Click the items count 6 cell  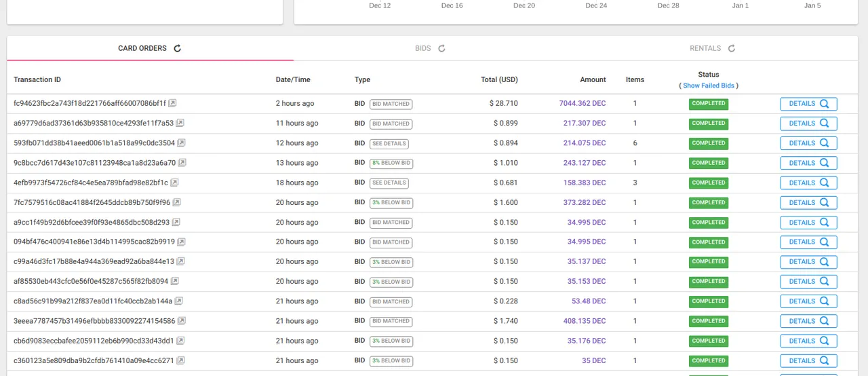pos(635,143)
